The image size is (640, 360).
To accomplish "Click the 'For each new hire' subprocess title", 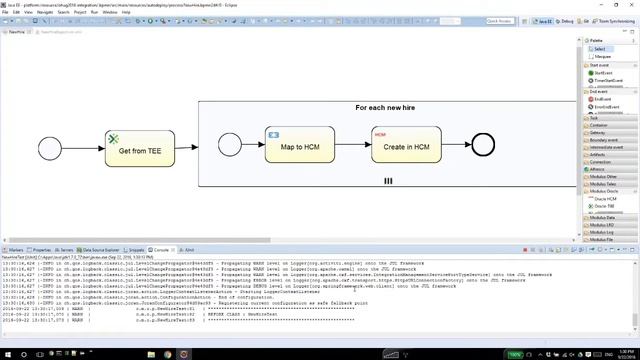I will pyautogui.click(x=385, y=108).
